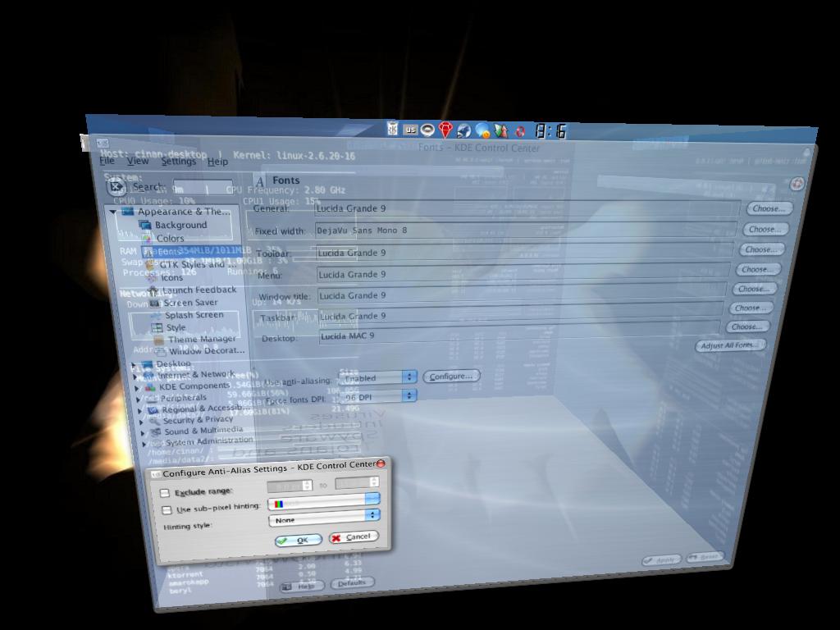Click the Fonts header letter A icon
840x630 pixels.
pyautogui.click(x=260, y=181)
